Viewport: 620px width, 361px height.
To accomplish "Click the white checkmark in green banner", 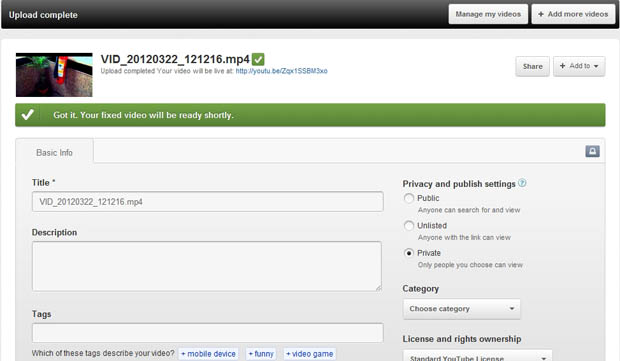I will pyautogui.click(x=27, y=115).
